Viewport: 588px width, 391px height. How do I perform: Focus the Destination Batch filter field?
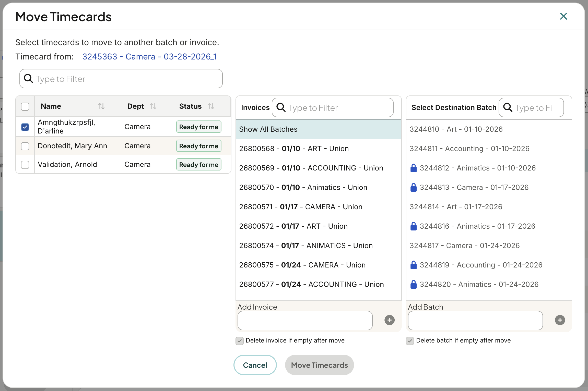click(x=531, y=107)
